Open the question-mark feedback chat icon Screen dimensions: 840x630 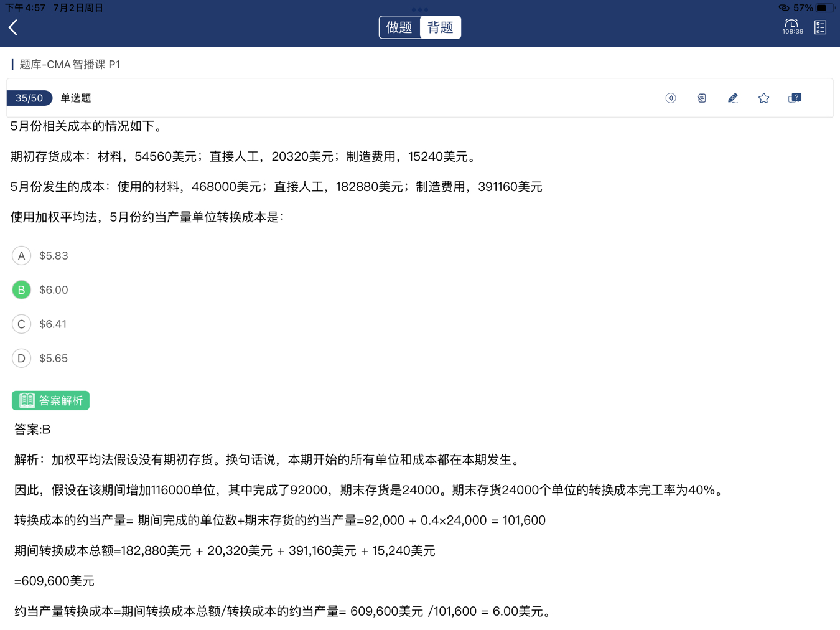pos(795,98)
